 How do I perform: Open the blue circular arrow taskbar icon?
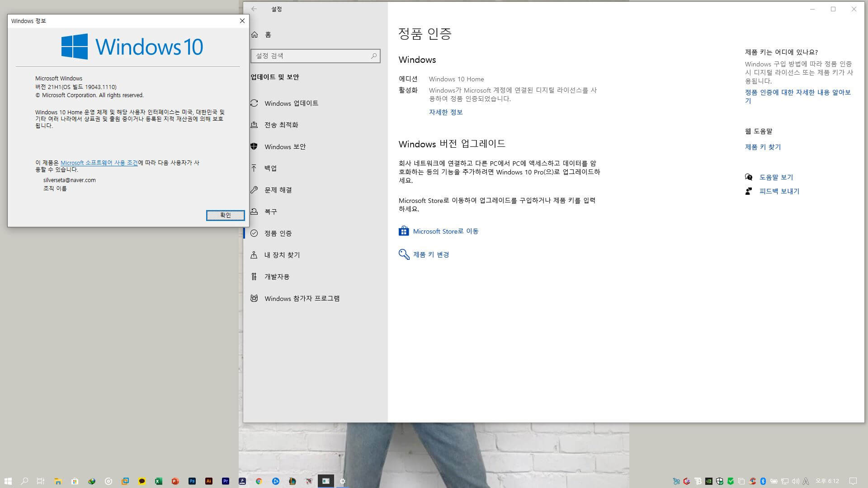(x=276, y=481)
